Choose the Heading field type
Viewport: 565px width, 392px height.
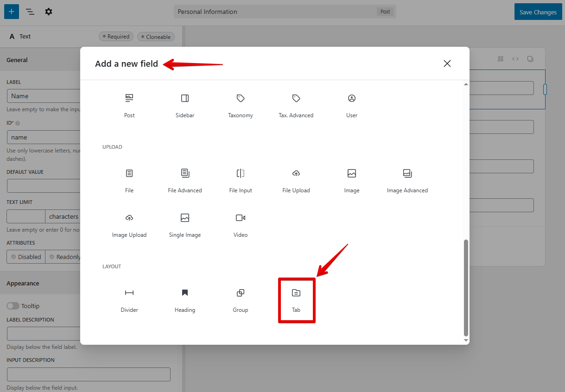point(185,300)
